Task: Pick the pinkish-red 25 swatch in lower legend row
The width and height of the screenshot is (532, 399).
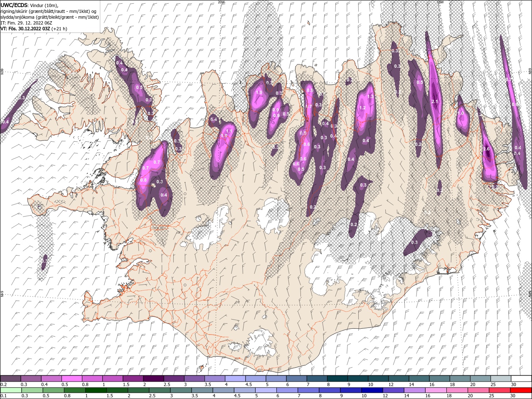Action: pyautogui.click(x=499, y=390)
